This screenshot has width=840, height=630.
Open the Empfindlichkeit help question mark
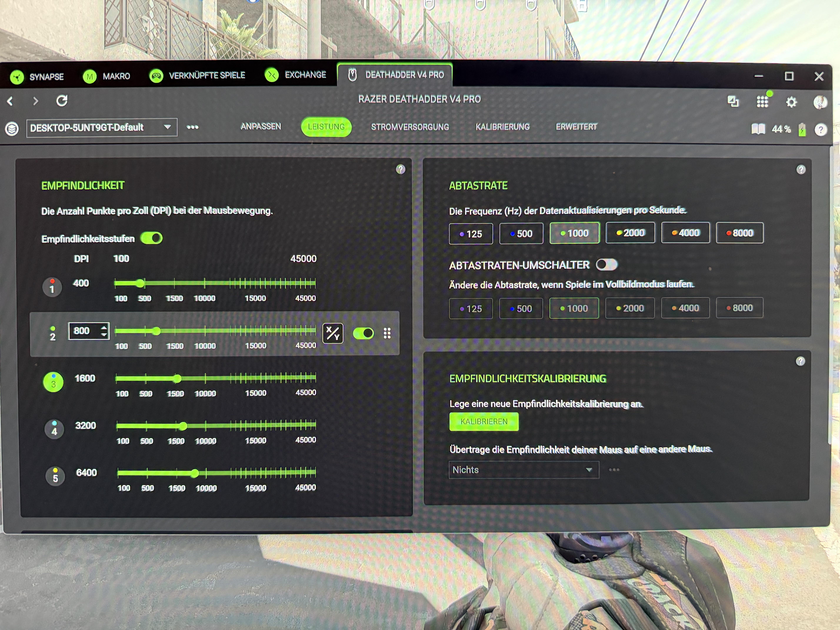400,169
